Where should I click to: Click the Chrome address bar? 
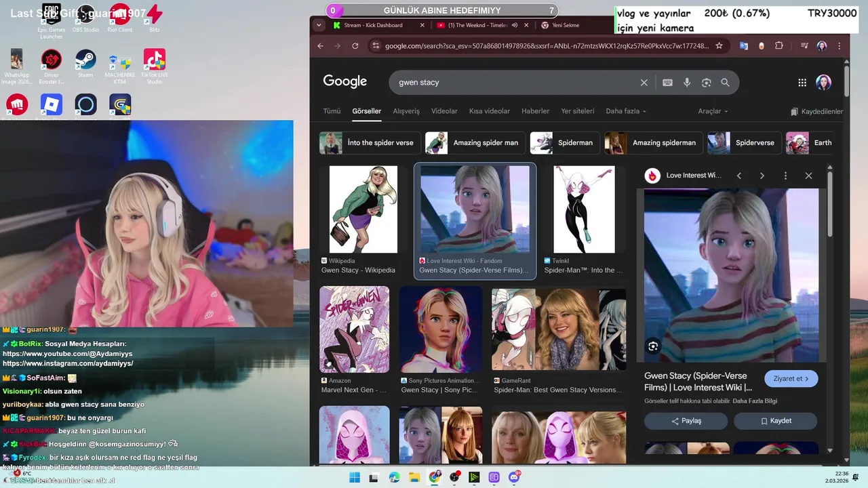click(x=546, y=45)
